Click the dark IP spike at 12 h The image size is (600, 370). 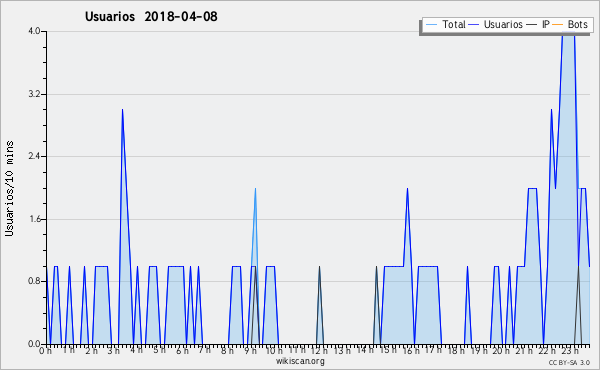click(x=320, y=267)
